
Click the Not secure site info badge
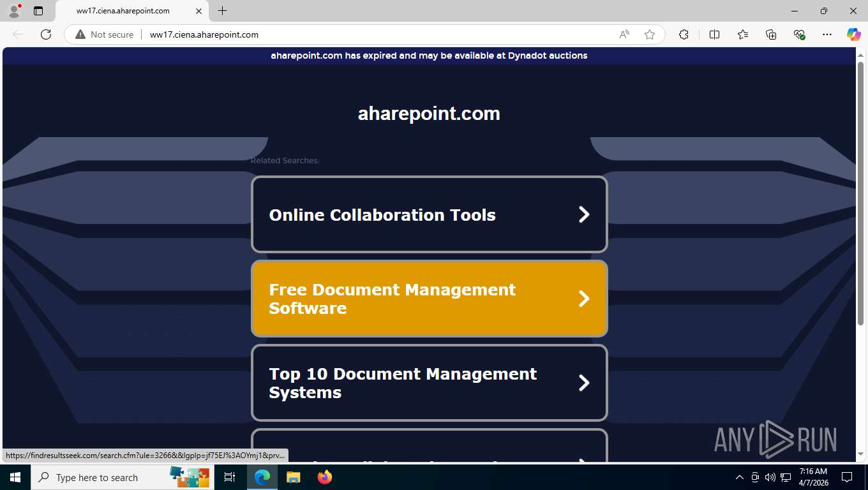[x=105, y=34]
